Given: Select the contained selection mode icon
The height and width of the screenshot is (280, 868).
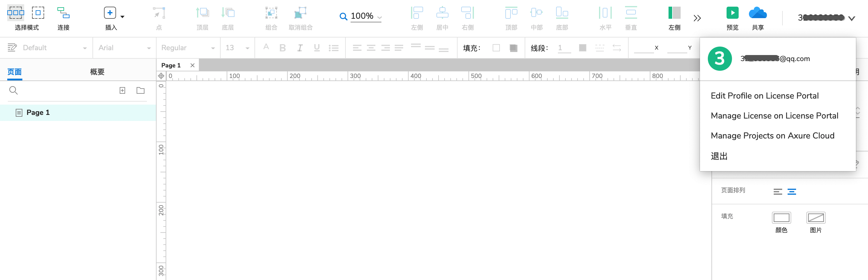Looking at the screenshot, I should [38, 13].
